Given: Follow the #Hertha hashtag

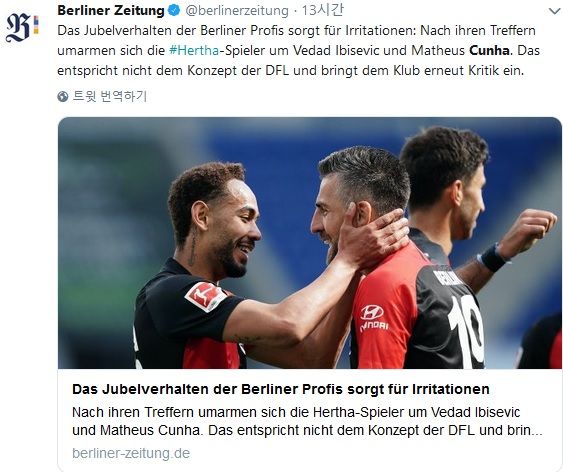Looking at the screenshot, I should coord(194,51).
